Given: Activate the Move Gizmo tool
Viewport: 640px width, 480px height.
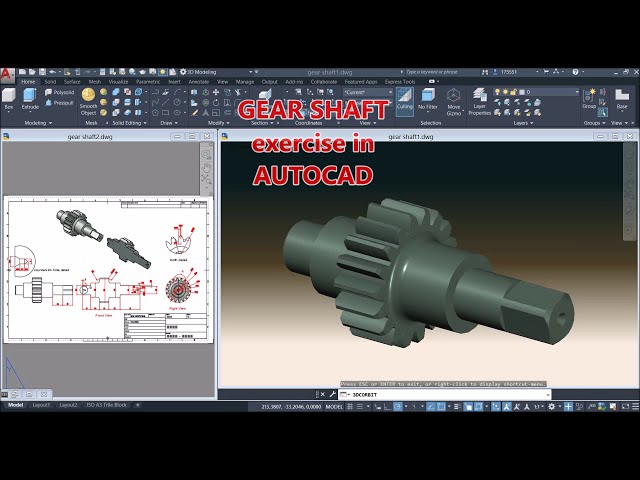Looking at the screenshot, I should [x=453, y=102].
